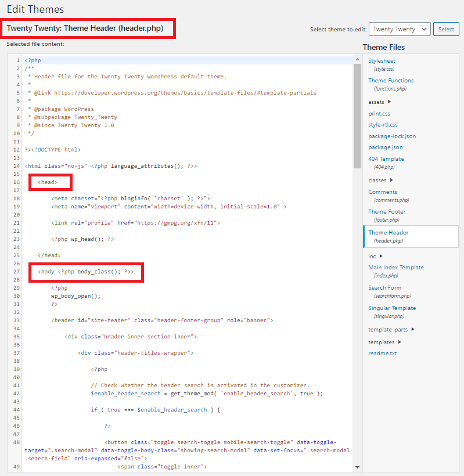Click the get_theme_mod line 42
Viewport: 464px width, 476px height.
[207, 394]
